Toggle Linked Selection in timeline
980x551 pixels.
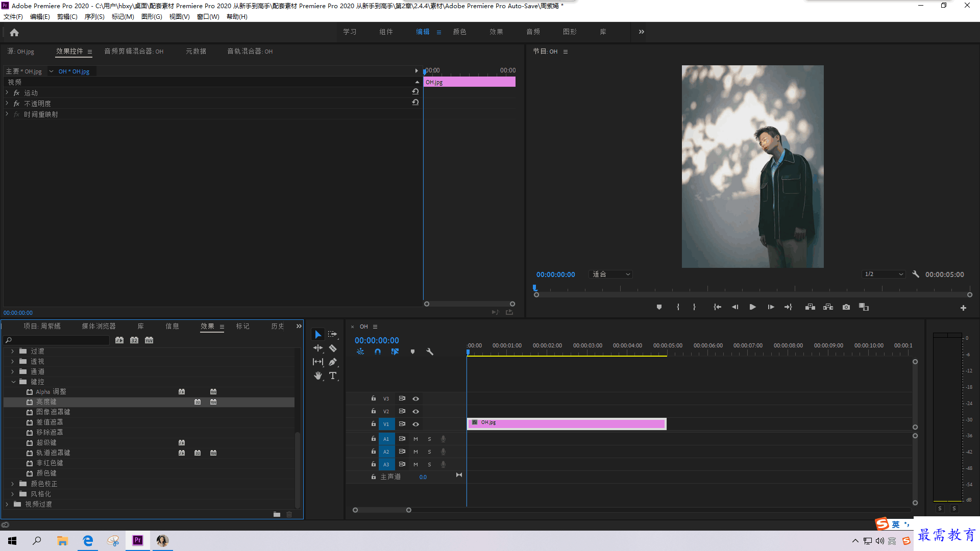pos(395,352)
